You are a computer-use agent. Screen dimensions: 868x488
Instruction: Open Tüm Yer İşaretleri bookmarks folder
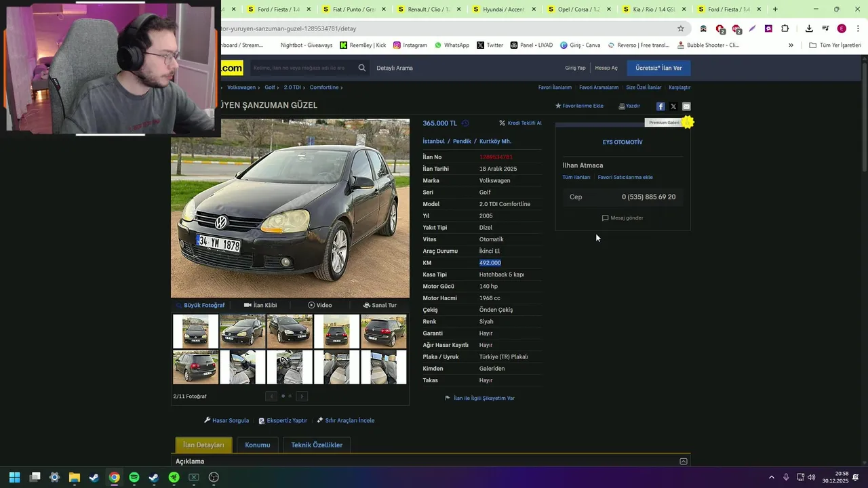[835, 45]
